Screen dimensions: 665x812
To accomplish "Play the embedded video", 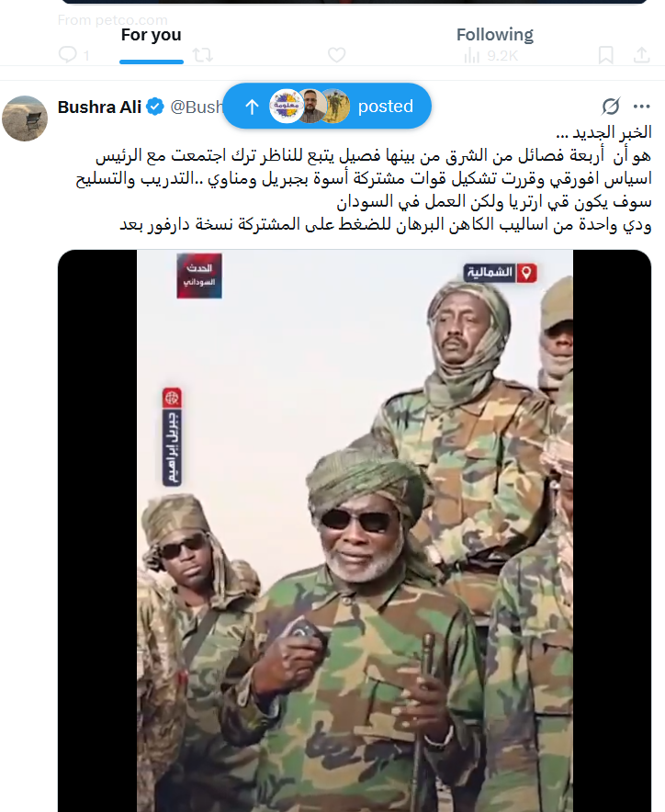I will pos(355,531).
